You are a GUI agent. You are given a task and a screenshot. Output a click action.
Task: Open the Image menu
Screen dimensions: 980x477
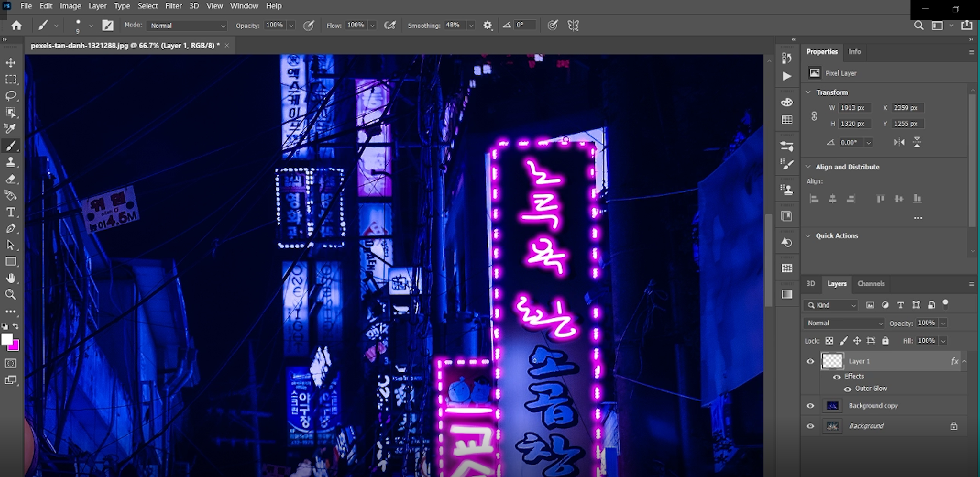[x=70, y=6]
